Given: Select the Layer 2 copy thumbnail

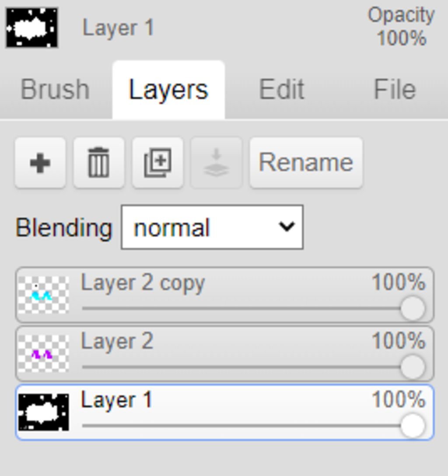Looking at the screenshot, I should (x=43, y=295).
